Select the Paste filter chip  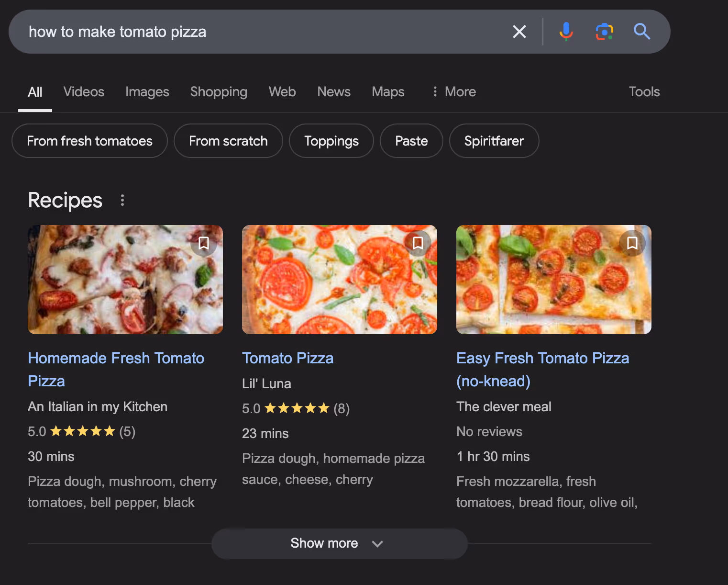[411, 141]
